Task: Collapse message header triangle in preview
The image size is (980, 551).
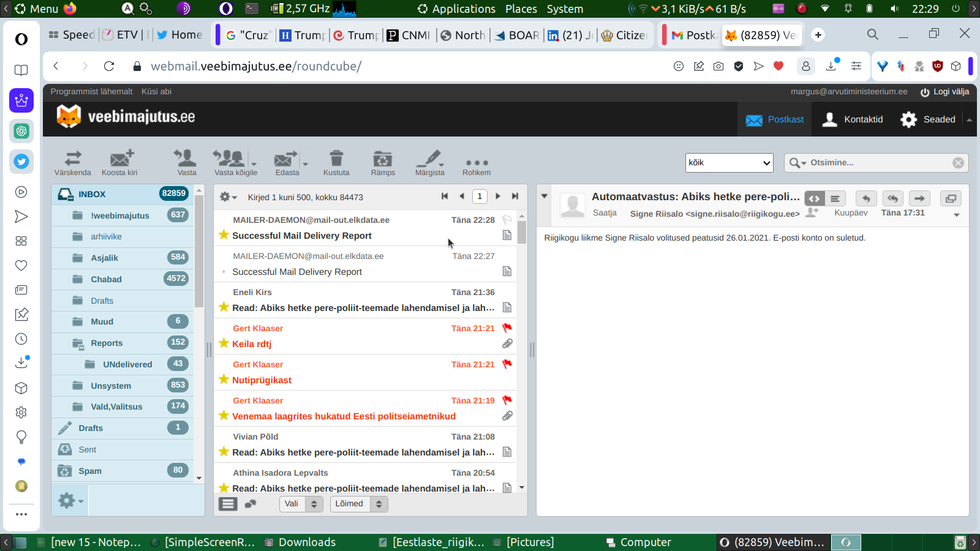Action: tap(544, 196)
